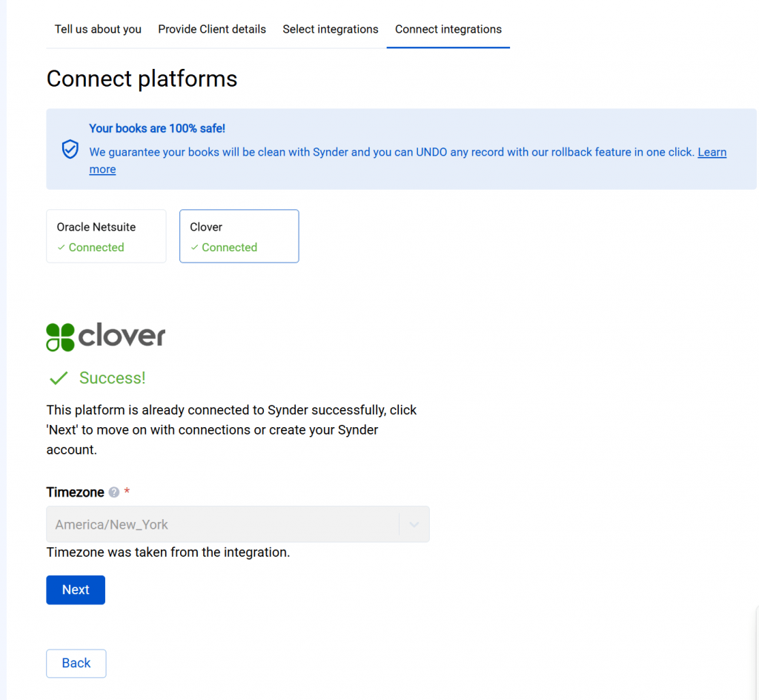Viewport: 759px width, 700px height.
Task: Click the 'Your books are 100% safe!' heading
Action: point(157,128)
